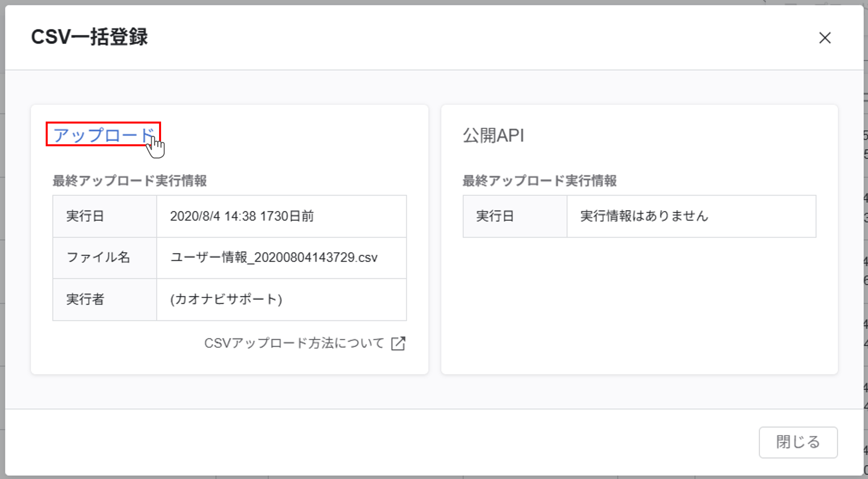Click 実行情報はありません in the 公開API table
The height and width of the screenshot is (479, 868).
pos(644,217)
